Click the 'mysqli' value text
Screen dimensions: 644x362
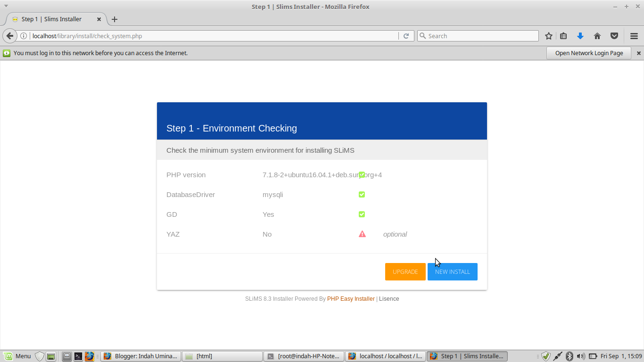pos(272,195)
